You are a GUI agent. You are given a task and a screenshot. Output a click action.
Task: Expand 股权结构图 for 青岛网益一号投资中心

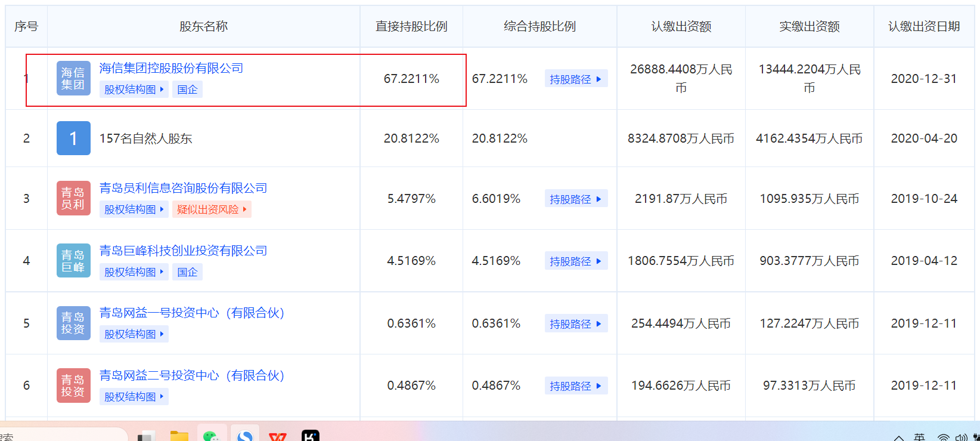(134, 334)
